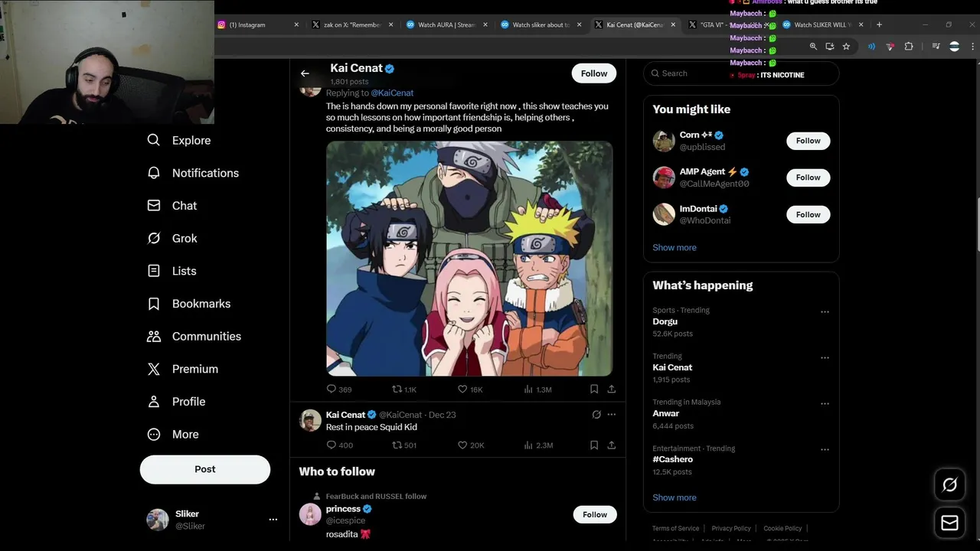Repost the Rest in peace Squid Kid post

pos(404,445)
